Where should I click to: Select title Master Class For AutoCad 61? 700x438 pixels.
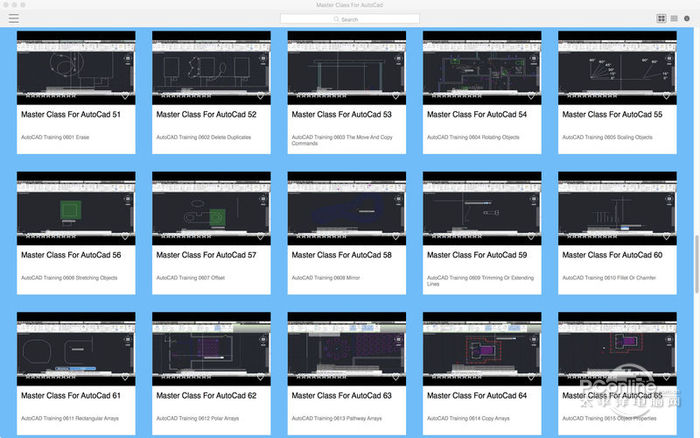coord(71,396)
